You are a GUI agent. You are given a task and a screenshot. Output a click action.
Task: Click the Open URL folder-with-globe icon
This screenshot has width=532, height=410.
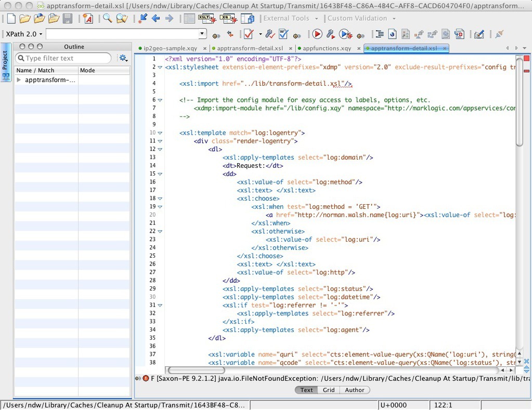tap(40, 18)
